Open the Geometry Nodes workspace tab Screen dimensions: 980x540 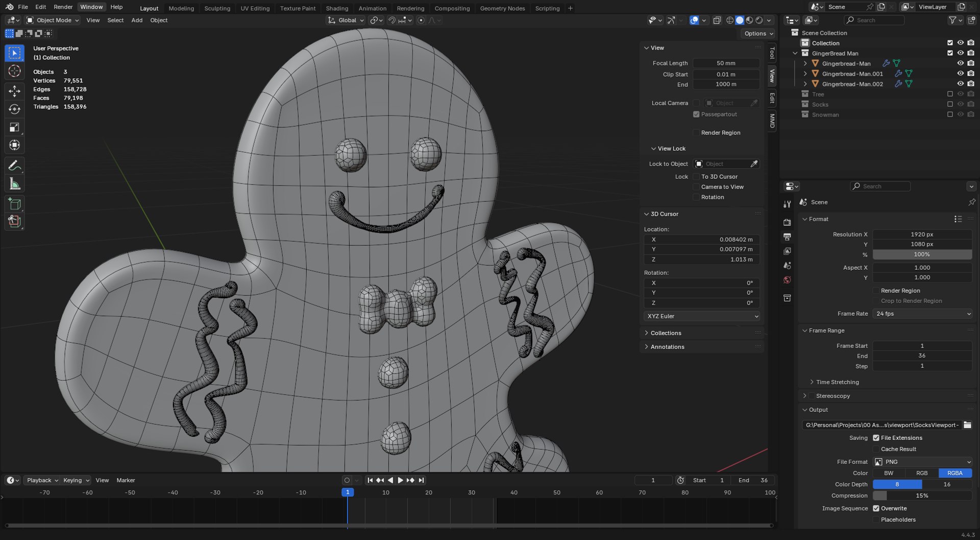(x=502, y=8)
